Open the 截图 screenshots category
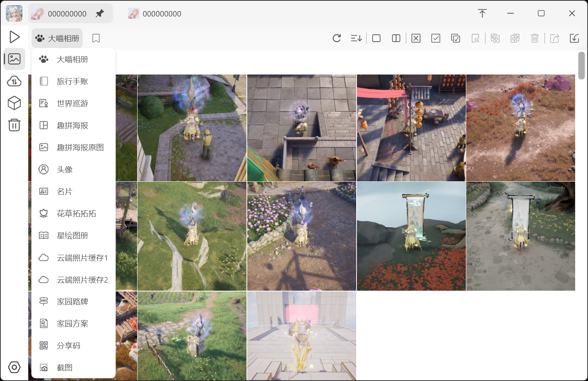Screen dimensions: 588x381 tap(73, 368)
